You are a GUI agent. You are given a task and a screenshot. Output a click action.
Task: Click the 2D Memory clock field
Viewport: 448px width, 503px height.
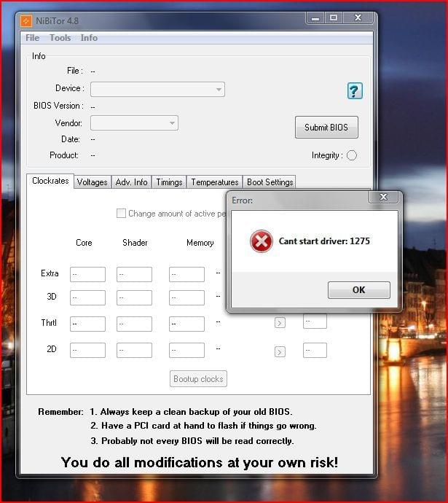186,350
